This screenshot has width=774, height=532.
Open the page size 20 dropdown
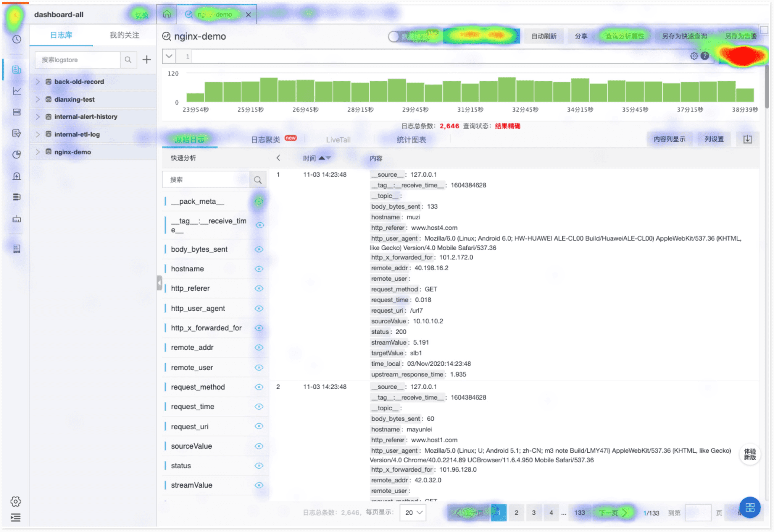pos(413,512)
